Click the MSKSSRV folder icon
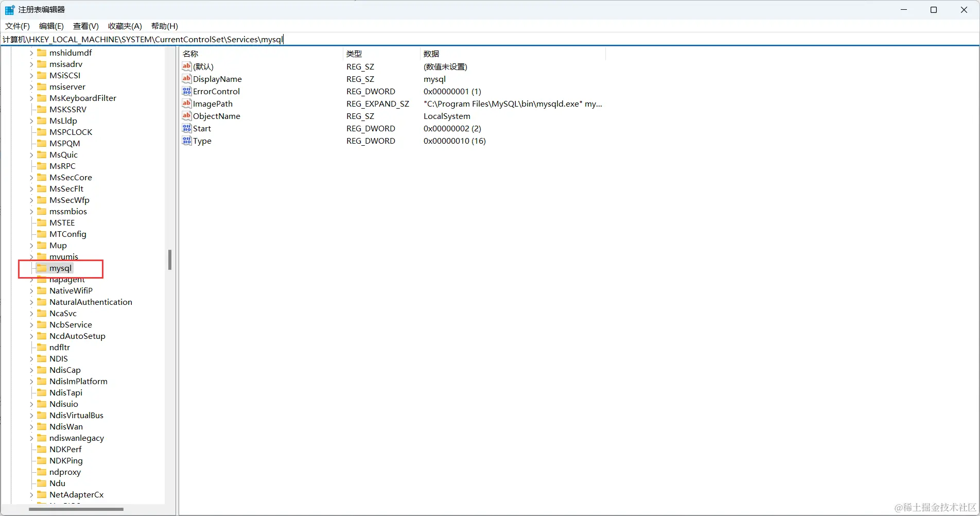The height and width of the screenshot is (516, 980). click(42, 109)
